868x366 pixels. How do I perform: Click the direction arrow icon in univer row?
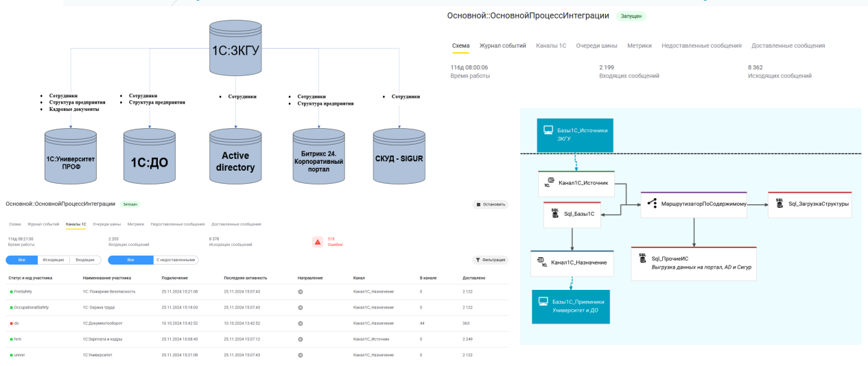[301, 354]
